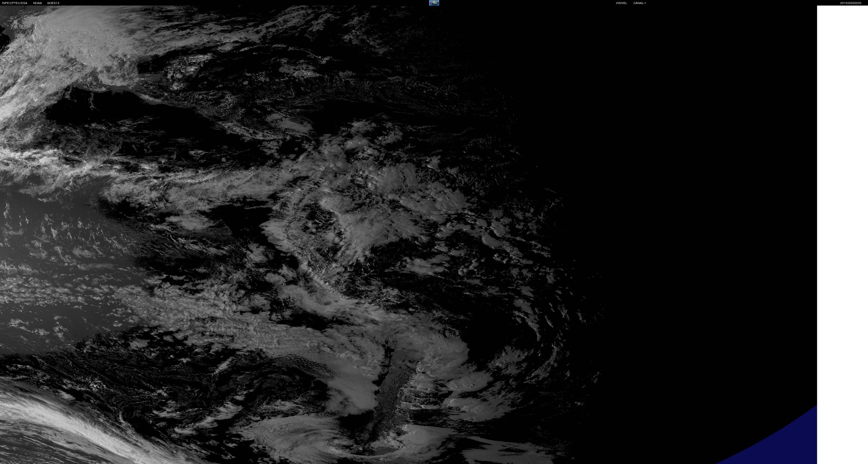Click the 201502022200 timestamp
This screenshot has width=868, height=464.
pyautogui.click(x=850, y=3)
